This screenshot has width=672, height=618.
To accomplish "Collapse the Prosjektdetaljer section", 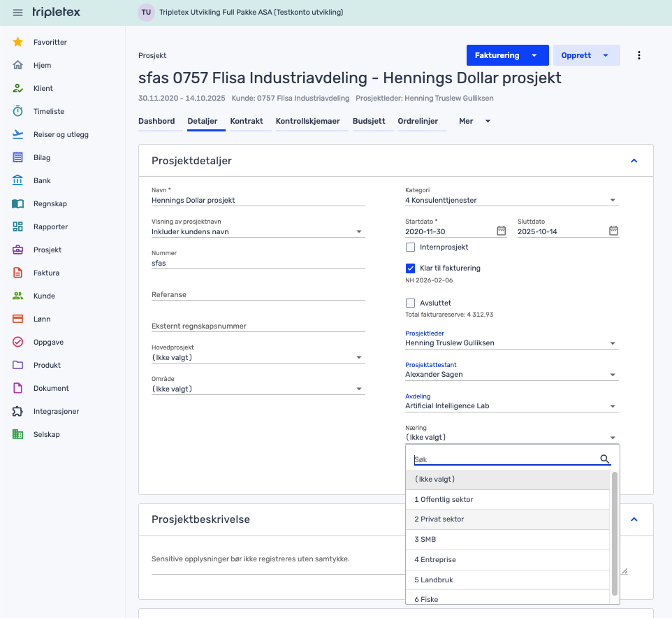I will pos(634,161).
